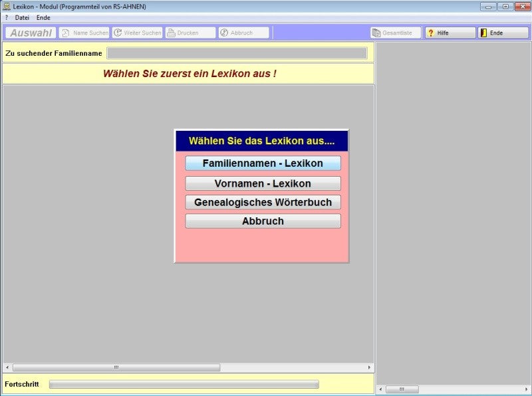Viewport: 532px width, 396px height.
Task: Click the Weiter Suchen toolbar icon
Action: 118,33
